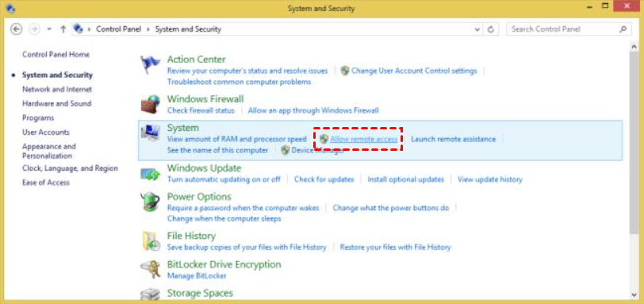Click Control Panel breadcrumb in address bar

click(x=119, y=29)
